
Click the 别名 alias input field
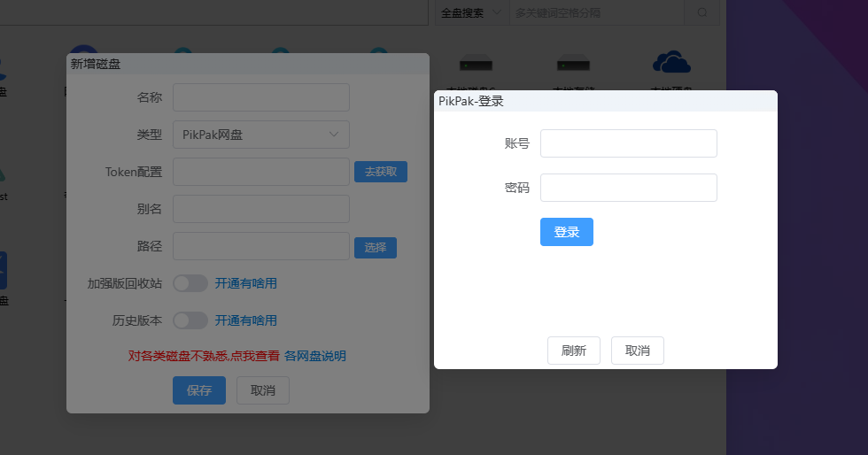coord(260,209)
